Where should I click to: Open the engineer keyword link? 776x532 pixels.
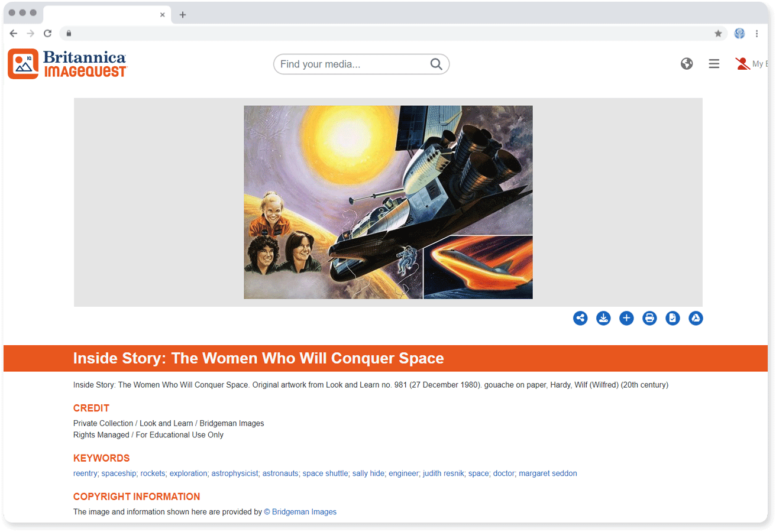click(x=404, y=473)
